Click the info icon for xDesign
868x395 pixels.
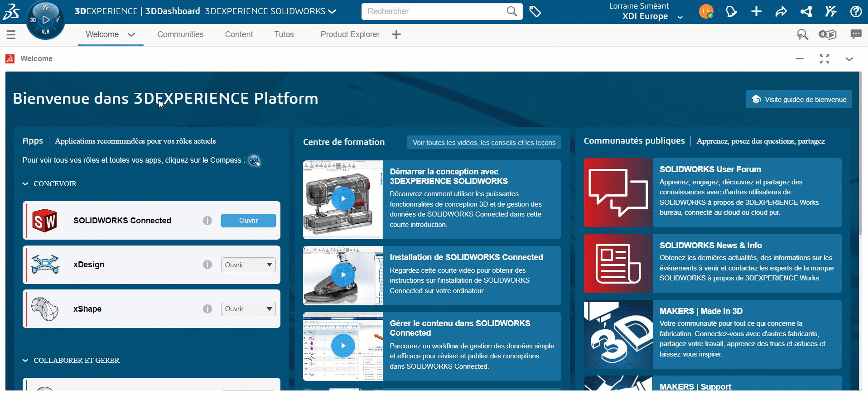[x=207, y=265]
